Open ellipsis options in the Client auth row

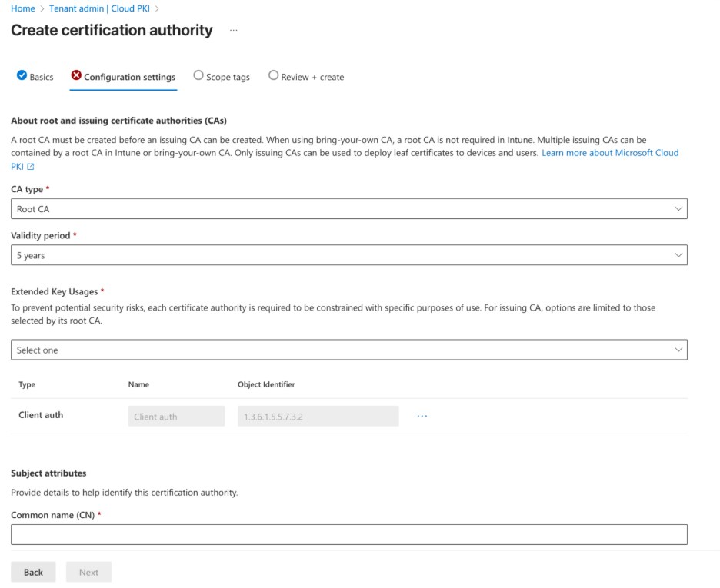(422, 415)
